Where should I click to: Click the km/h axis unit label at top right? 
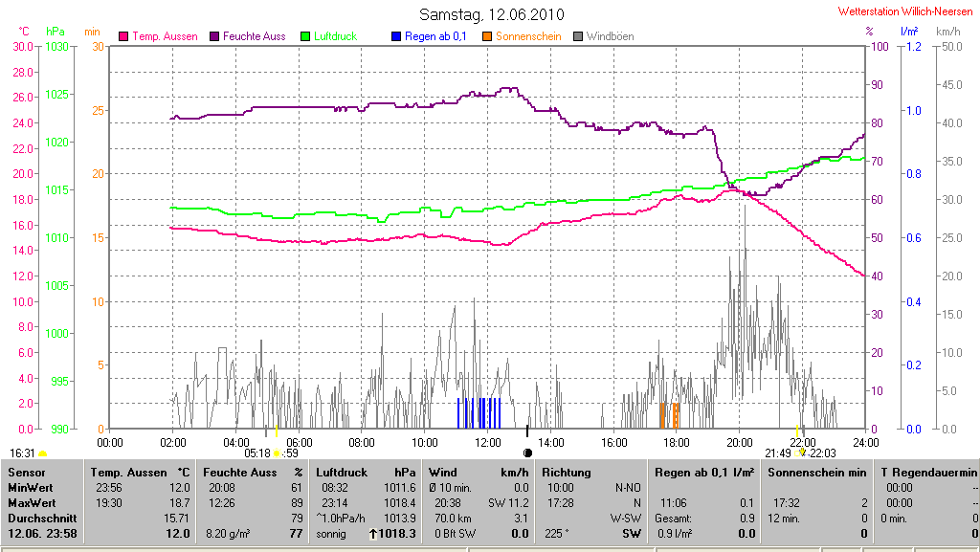point(948,32)
